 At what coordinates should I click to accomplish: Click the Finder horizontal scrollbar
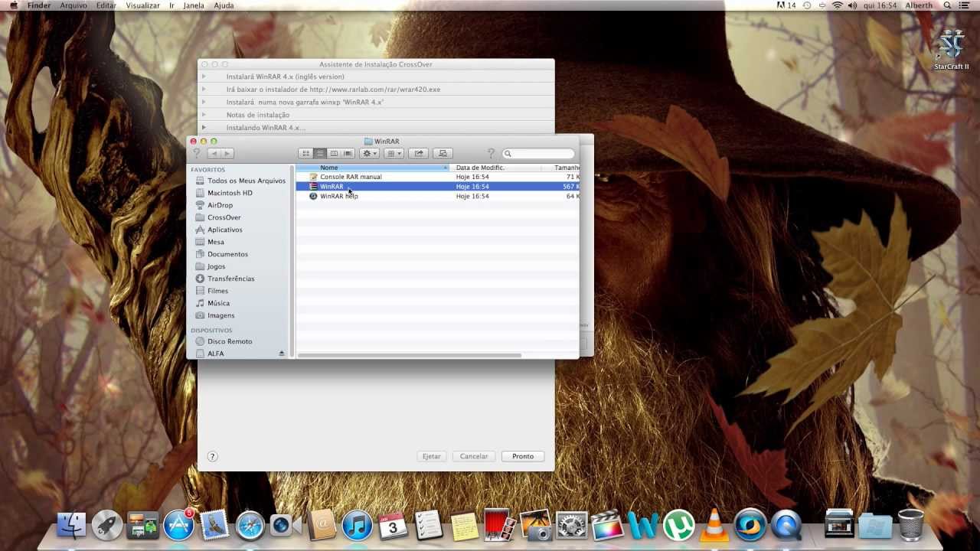click(410, 355)
